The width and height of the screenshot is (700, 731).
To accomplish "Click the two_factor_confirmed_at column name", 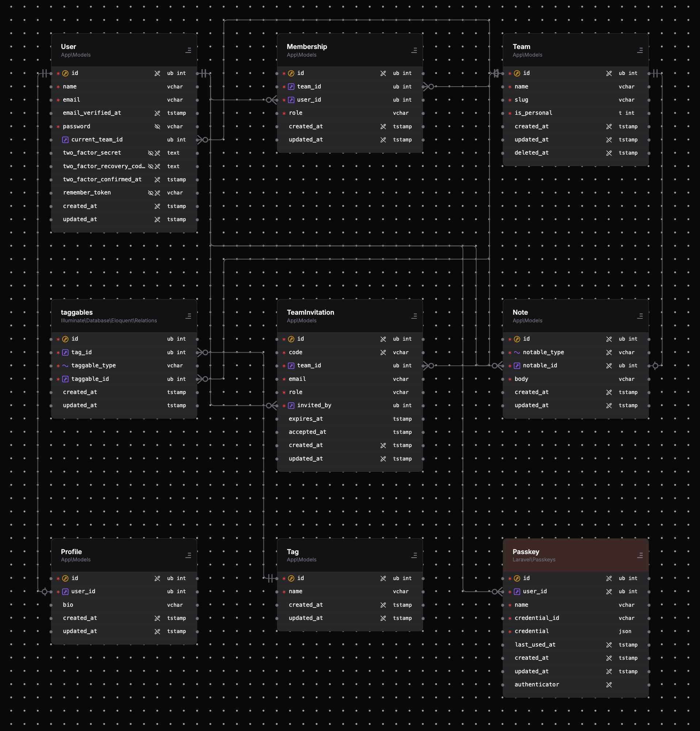I will pos(103,179).
